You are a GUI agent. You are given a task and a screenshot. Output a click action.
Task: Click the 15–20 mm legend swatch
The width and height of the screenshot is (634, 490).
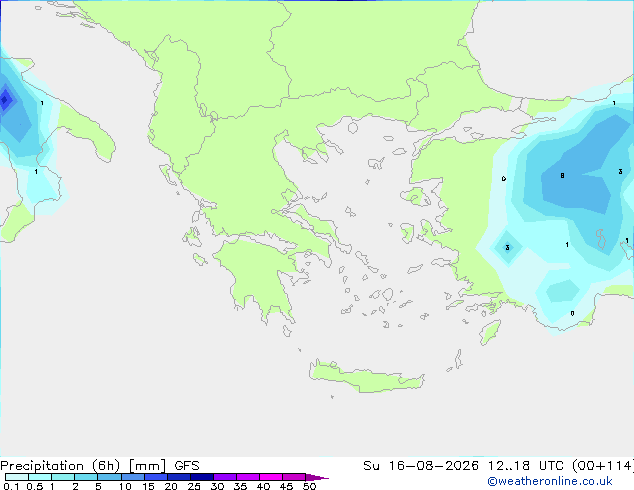pos(156,477)
